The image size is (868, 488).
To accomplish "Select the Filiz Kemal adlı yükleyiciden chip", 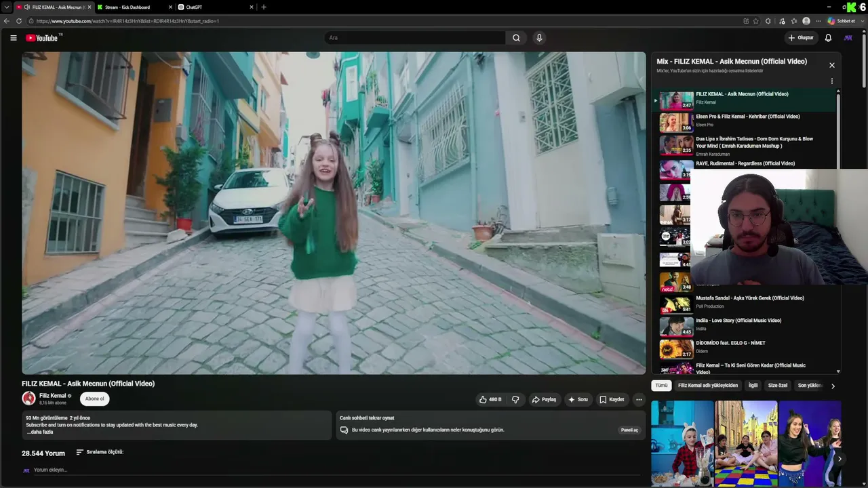I will 708,386.
